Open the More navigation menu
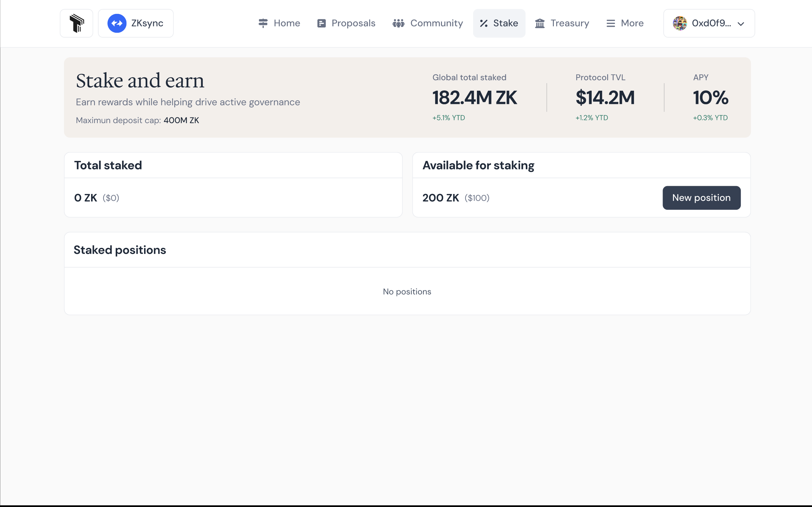Image resolution: width=812 pixels, height=507 pixels. (x=625, y=23)
